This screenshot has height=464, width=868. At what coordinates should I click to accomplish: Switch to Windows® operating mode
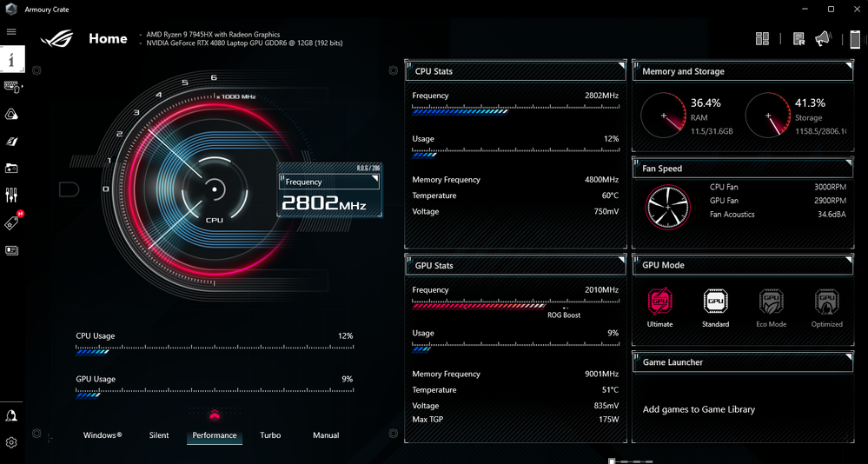[x=103, y=435]
